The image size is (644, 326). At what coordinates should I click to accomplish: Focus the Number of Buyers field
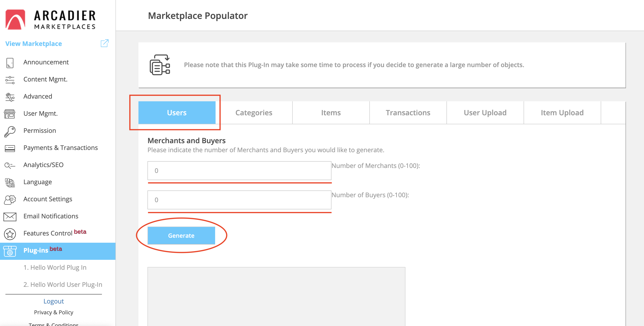click(x=239, y=200)
